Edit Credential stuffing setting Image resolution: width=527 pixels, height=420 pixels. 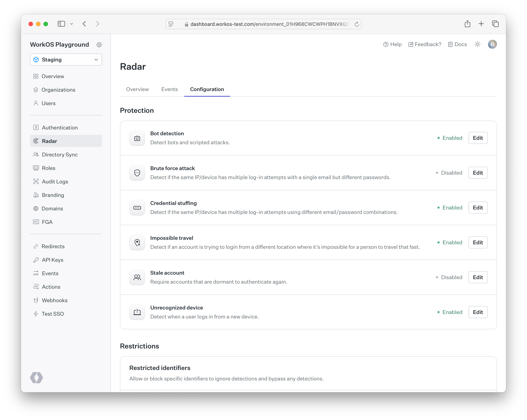pyautogui.click(x=478, y=207)
